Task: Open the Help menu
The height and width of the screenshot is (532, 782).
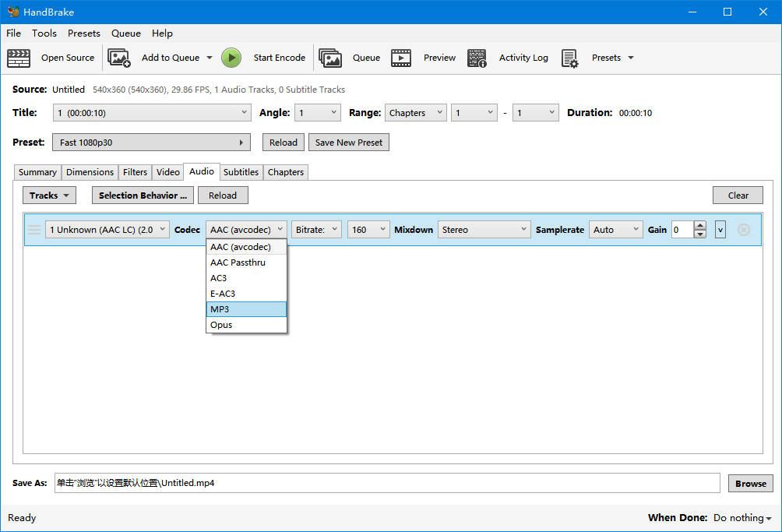Action: point(162,33)
